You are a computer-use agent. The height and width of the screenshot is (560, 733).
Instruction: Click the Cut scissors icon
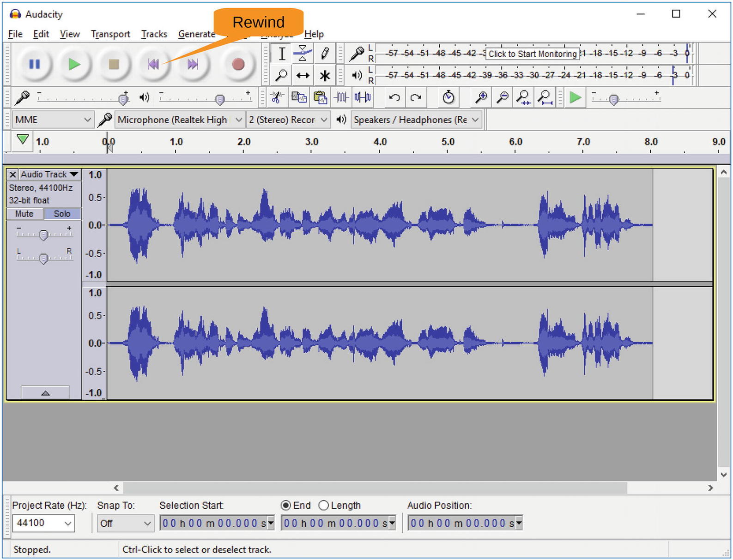277,97
